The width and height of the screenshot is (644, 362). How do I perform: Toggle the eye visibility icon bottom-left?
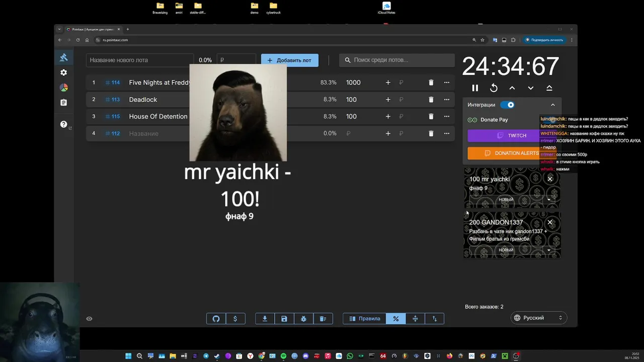(x=89, y=319)
